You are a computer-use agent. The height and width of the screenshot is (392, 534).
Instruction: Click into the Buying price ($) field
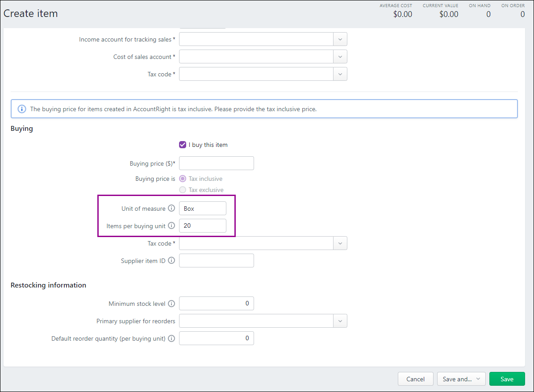click(217, 163)
